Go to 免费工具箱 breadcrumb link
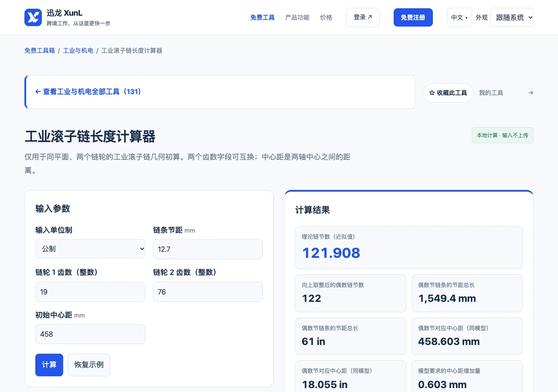Screen dimensions: 558x392 click(40, 51)
